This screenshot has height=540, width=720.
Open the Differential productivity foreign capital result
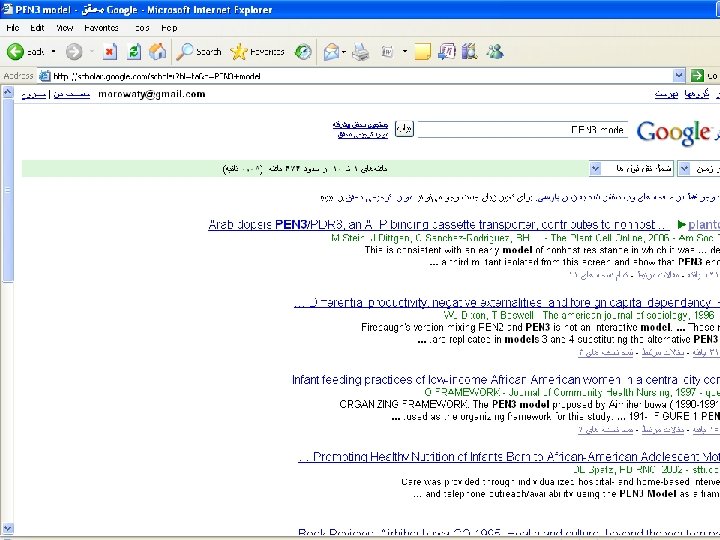tap(507, 303)
